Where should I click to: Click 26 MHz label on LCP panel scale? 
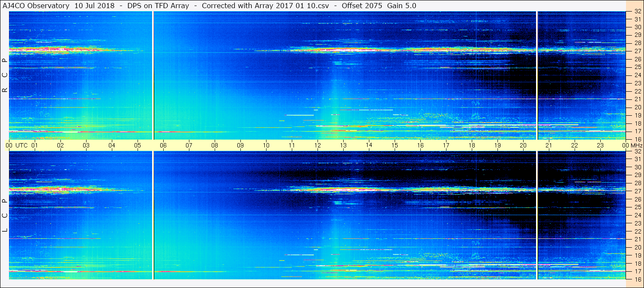pos(637,199)
